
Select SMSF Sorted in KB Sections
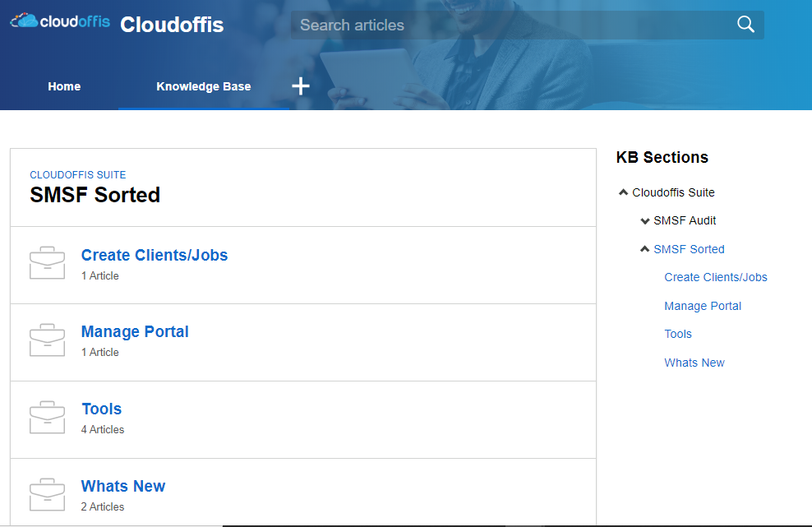689,249
